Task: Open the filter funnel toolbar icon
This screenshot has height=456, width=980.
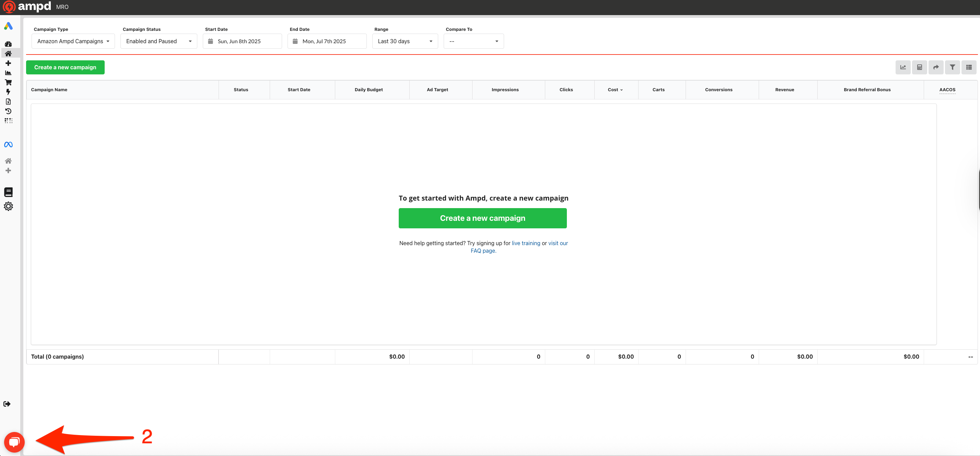Action: point(952,67)
